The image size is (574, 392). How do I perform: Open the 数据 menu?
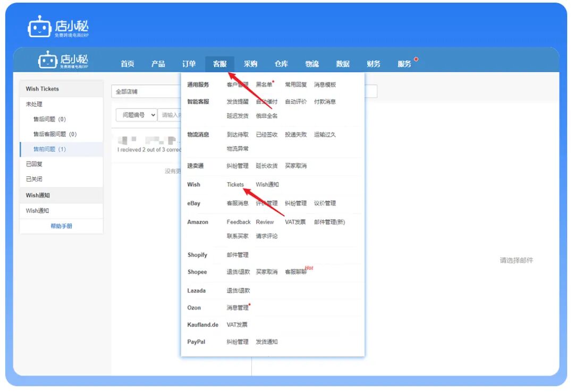[342, 63]
